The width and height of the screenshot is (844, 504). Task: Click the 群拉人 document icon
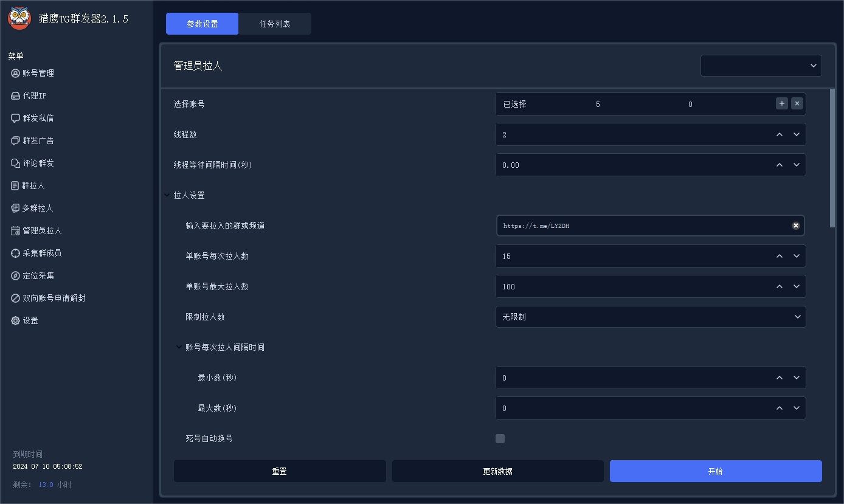[15, 185]
